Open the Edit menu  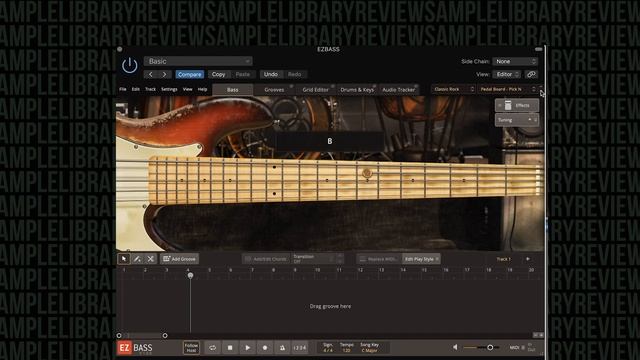pyautogui.click(x=136, y=89)
